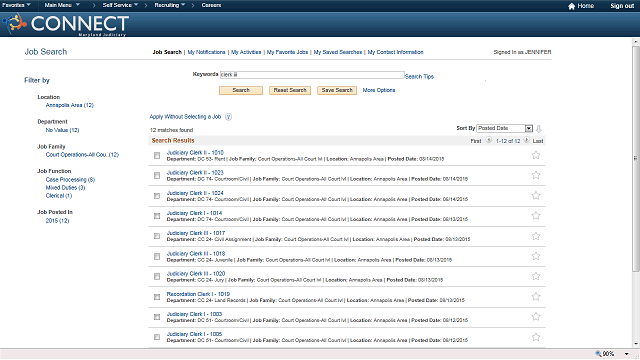Viewport: 640px width, 360px height.
Task: Filter by Case Processing (8) job function
Action: coord(70,180)
